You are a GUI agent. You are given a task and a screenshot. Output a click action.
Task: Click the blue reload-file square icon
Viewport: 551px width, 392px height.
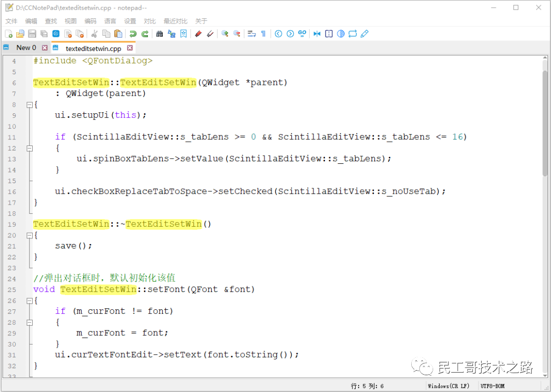coord(56,34)
